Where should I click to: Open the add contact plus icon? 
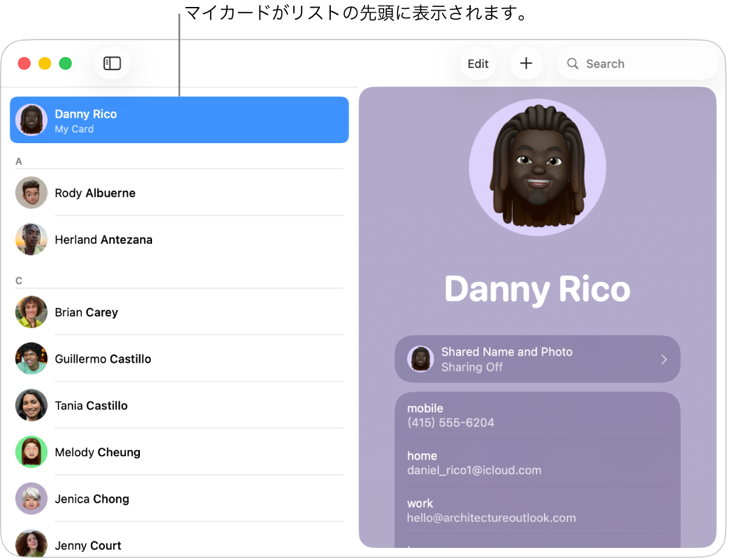coord(525,63)
